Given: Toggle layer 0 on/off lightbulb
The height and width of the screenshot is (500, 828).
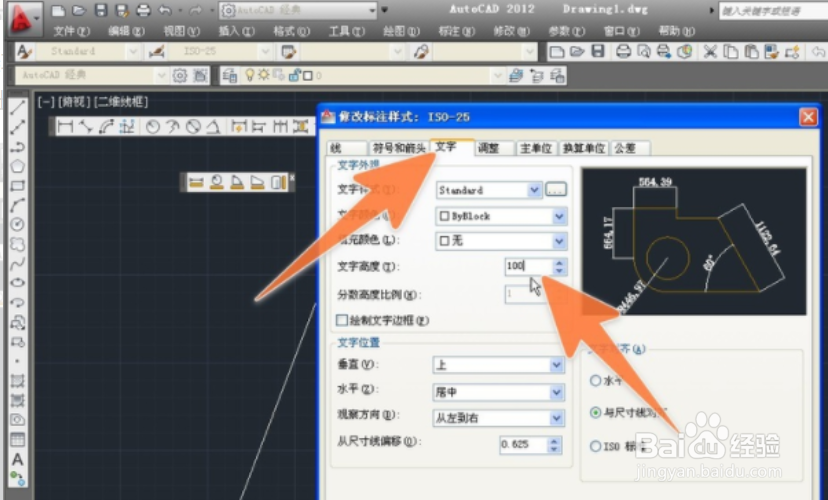Looking at the screenshot, I should coord(250,75).
